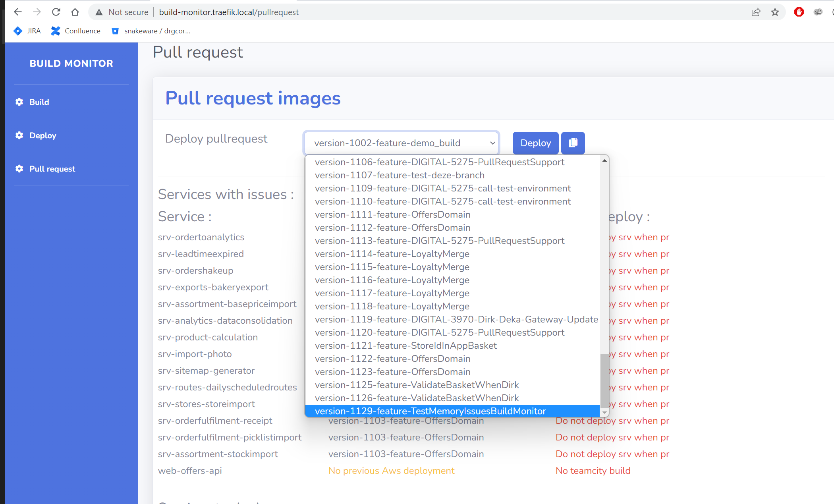Viewport: 834px width, 504px height.
Task: Select version-1109-feature-DIGITAL-5275-call-test-environment option
Action: (452, 188)
